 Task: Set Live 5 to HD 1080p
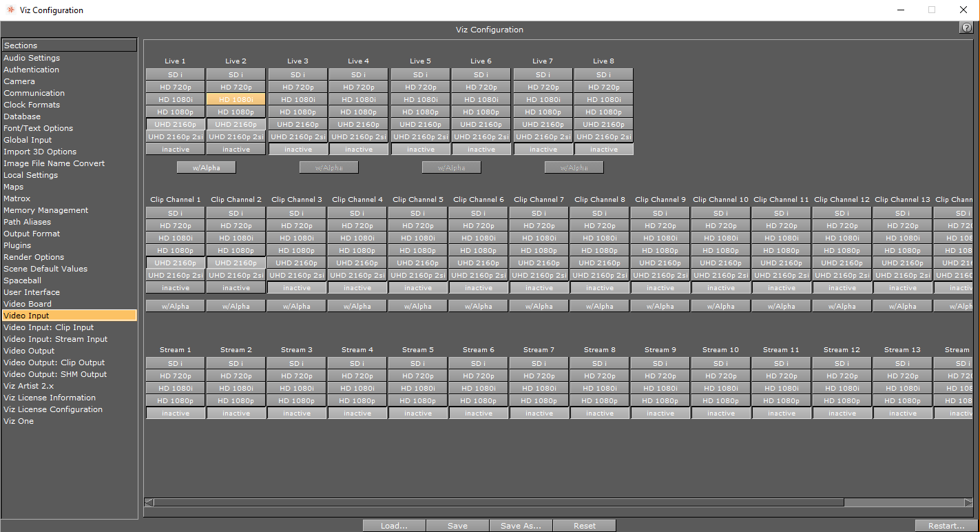coord(420,112)
